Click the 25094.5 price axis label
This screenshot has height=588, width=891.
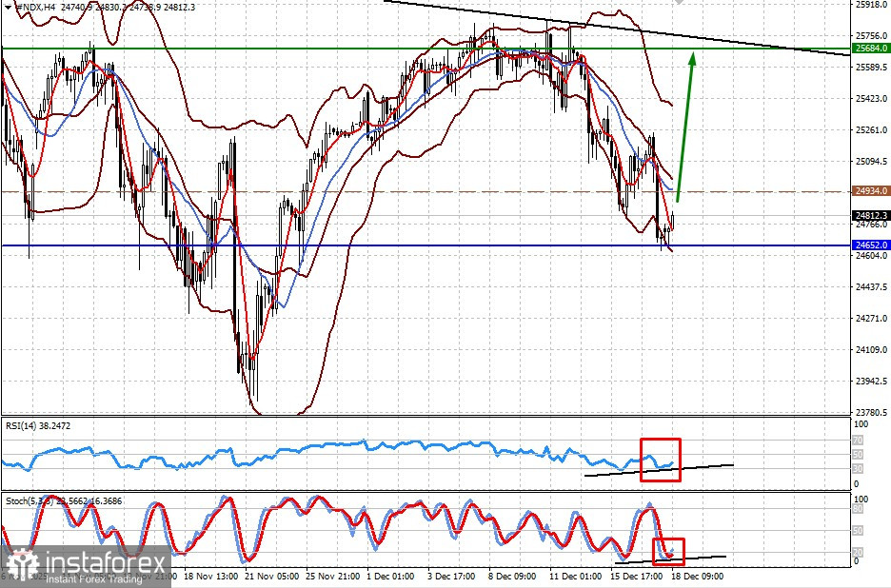coord(871,162)
